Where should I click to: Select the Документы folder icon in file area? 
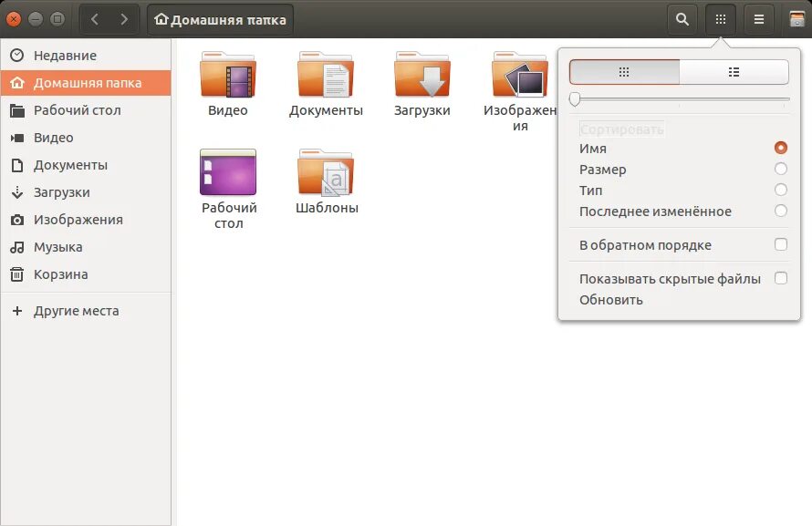325,74
